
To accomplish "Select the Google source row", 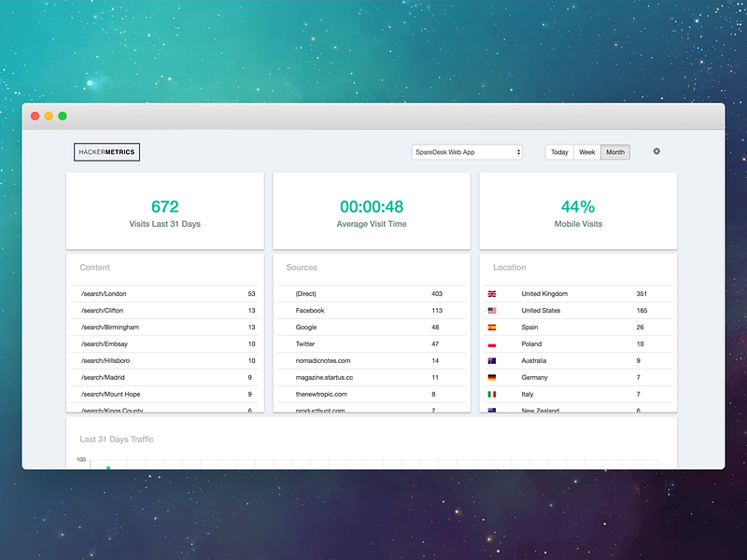I will pyautogui.click(x=307, y=327).
